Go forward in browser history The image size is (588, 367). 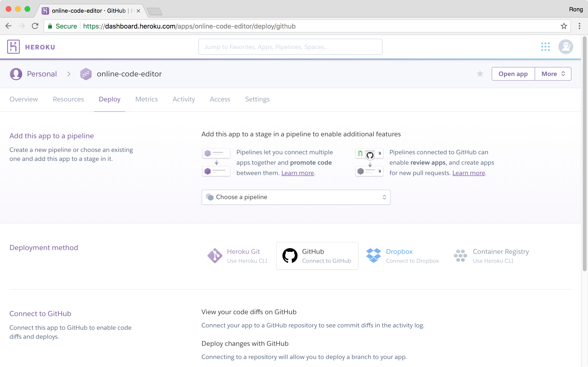point(22,26)
